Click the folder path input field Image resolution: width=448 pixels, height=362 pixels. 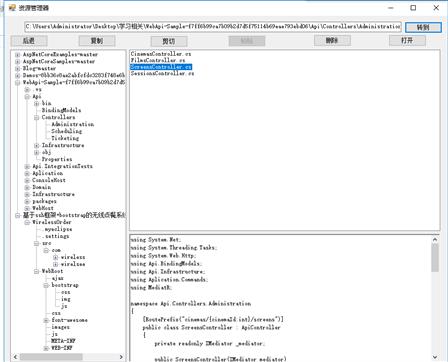(x=213, y=27)
